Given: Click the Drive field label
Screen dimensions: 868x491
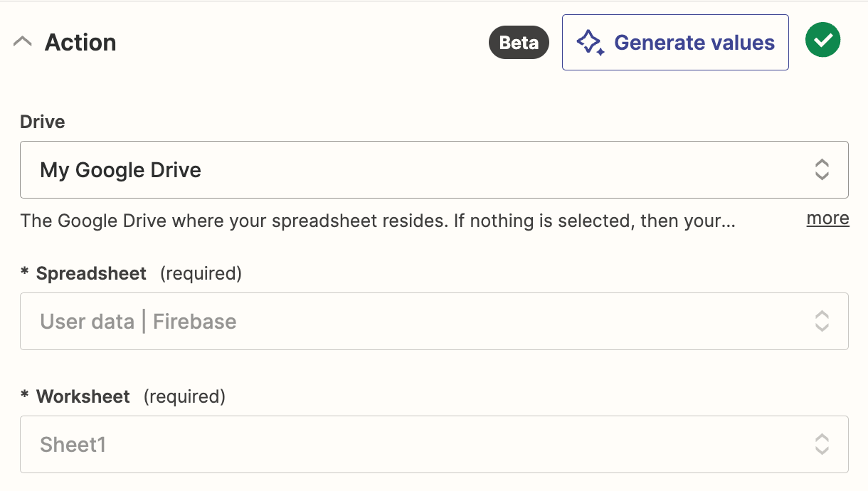Looking at the screenshot, I should coord(43,122).
